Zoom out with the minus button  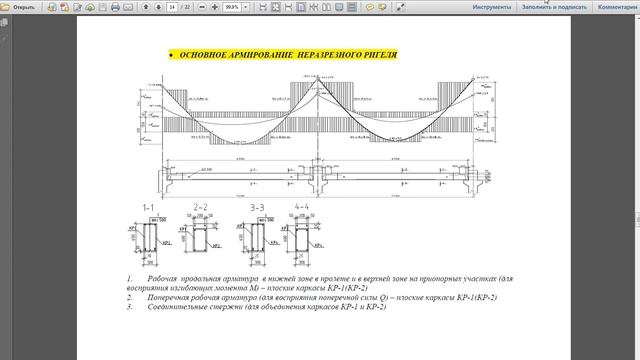pyautogui.click(x=202, y=7)
